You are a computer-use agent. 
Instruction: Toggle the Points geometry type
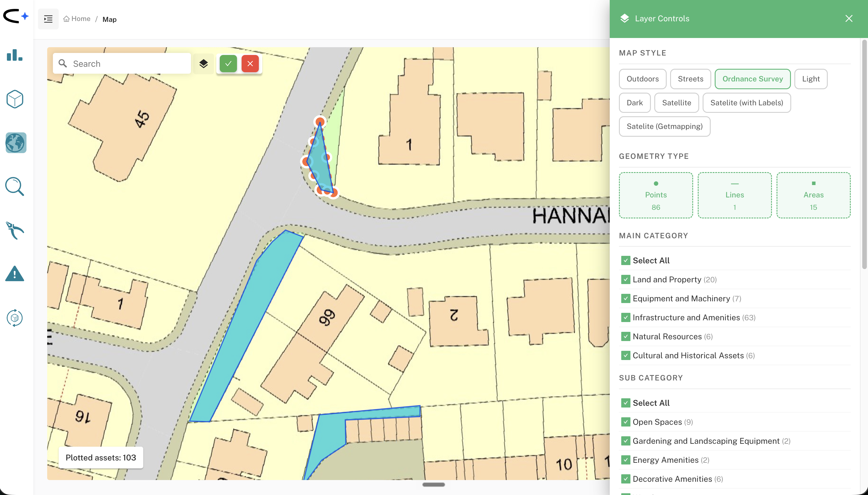point(656,195)
